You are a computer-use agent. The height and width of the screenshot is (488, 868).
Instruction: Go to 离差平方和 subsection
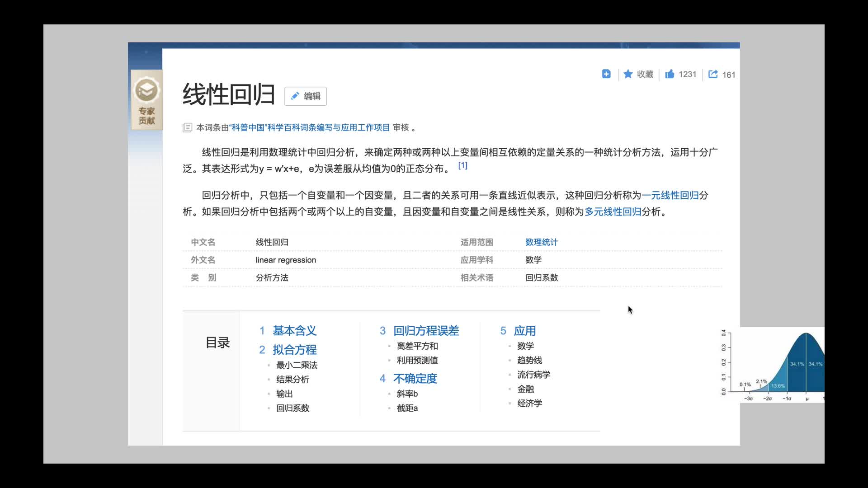tap(417, 346)
